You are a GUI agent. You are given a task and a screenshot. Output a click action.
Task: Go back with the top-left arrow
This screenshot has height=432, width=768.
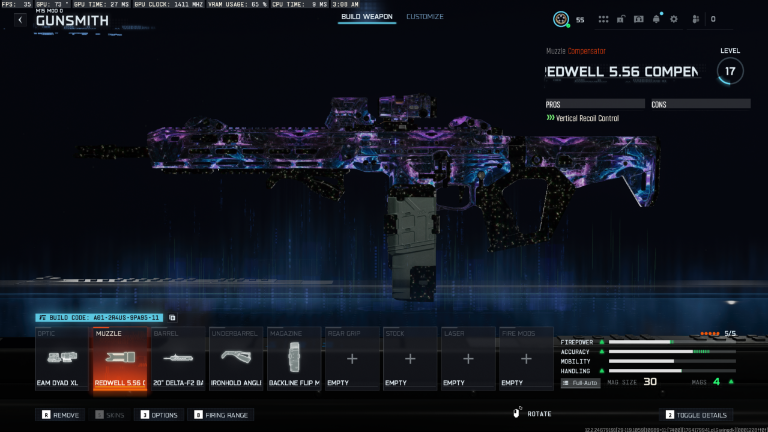point(20,20)
